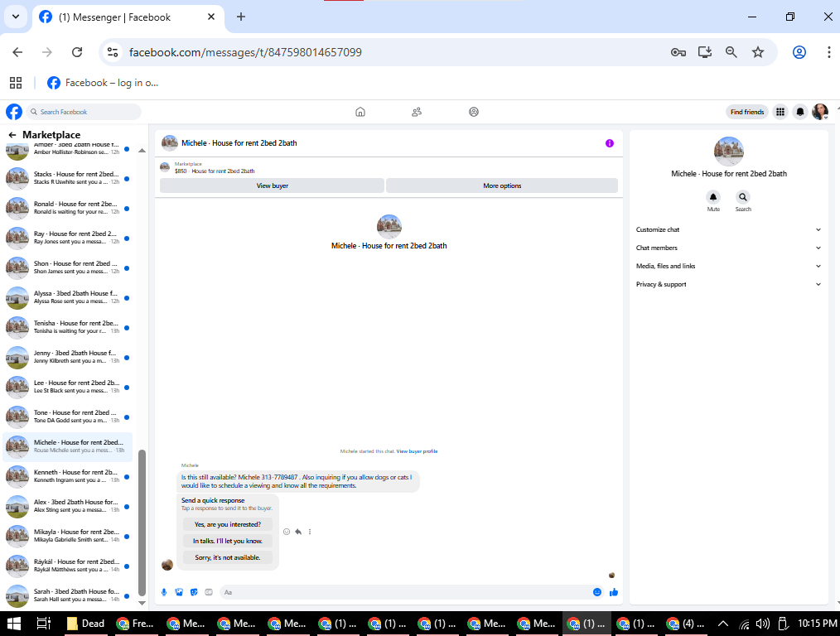
Task: Open Jenny 3bed 2bath conversation
Action: (68, 357)
